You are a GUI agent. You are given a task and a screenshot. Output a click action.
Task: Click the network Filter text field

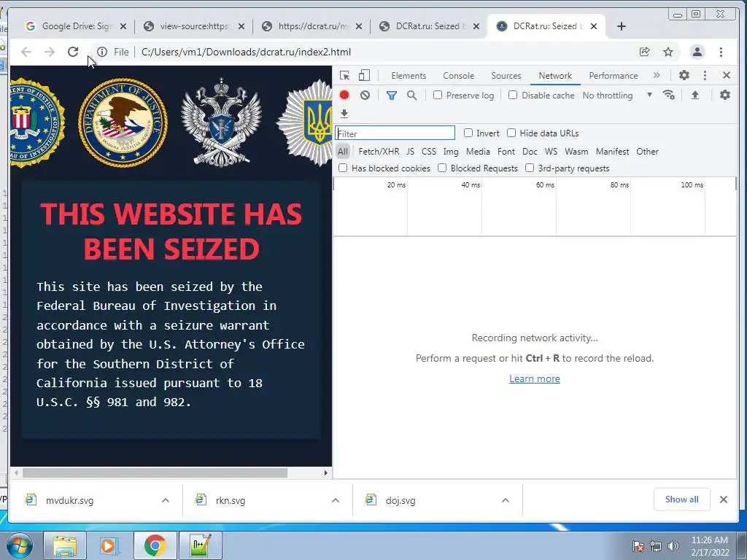coord(395,133)
